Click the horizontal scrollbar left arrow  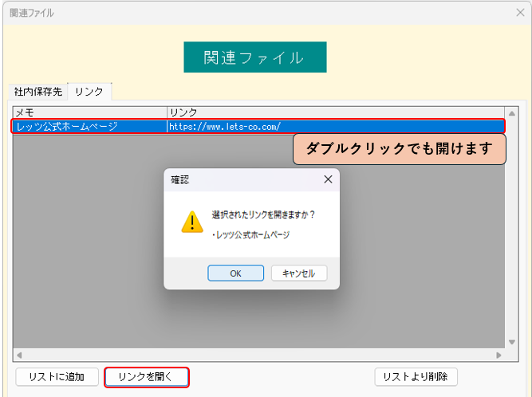[x=19, y=355]
